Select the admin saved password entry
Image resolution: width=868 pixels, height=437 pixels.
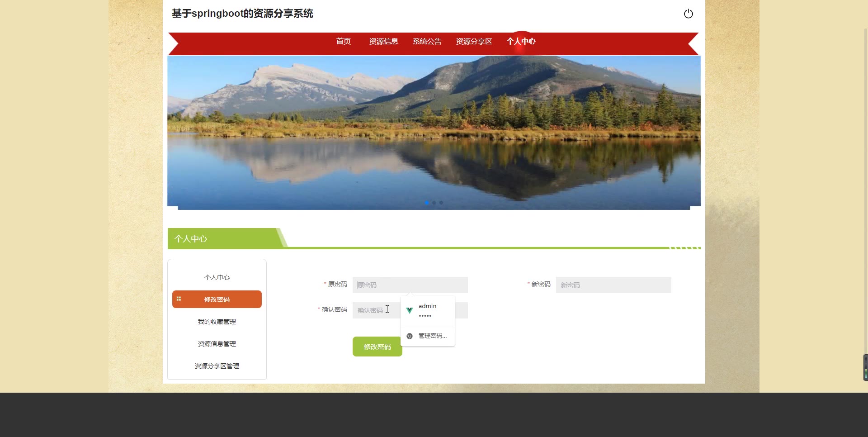[427, 311]
